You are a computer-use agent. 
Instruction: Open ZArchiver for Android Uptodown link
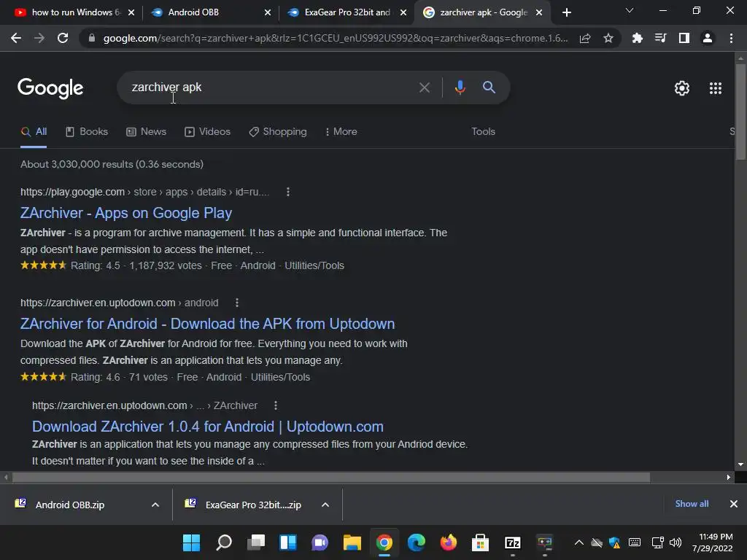[x=208, y=324]
